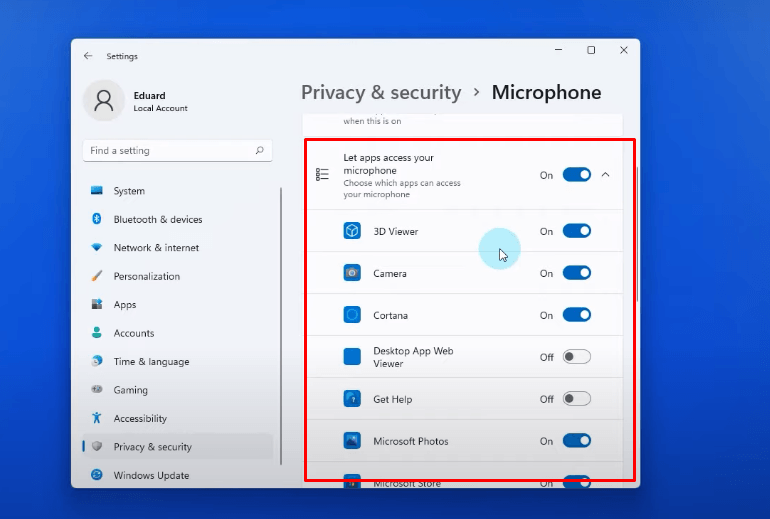Click the 3D Viewer app icon
The width and height of the screenshot is (770, 519).
pyautogui.click(x=352, y=231)
